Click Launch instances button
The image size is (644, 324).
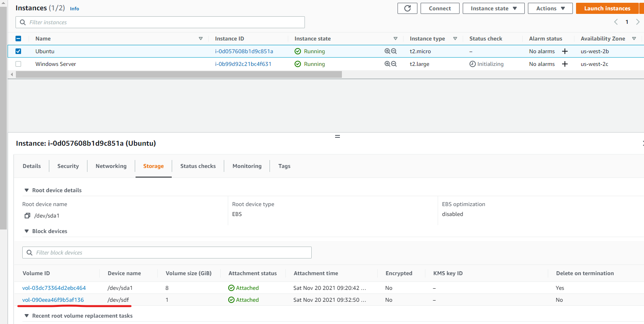pyautogui.click(x=607, y=8)
